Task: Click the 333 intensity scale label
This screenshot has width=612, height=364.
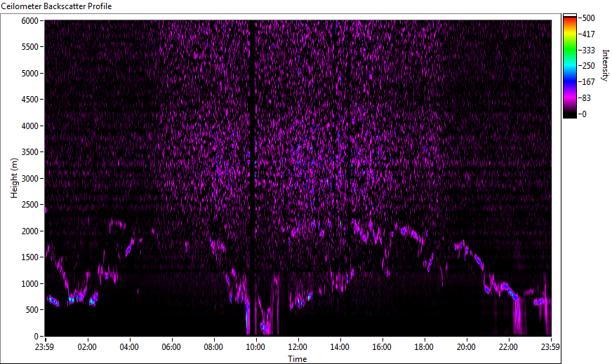Action: tap(588, 50)
